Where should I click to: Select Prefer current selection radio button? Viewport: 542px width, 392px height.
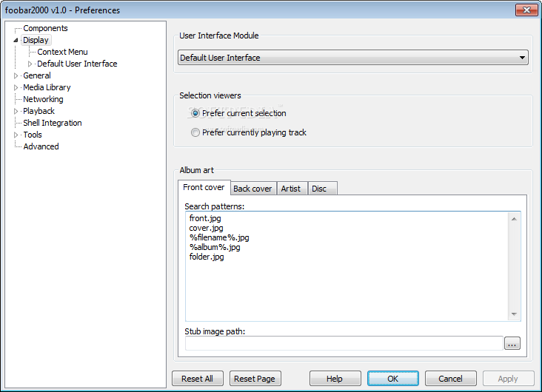[x=195, y=113]
